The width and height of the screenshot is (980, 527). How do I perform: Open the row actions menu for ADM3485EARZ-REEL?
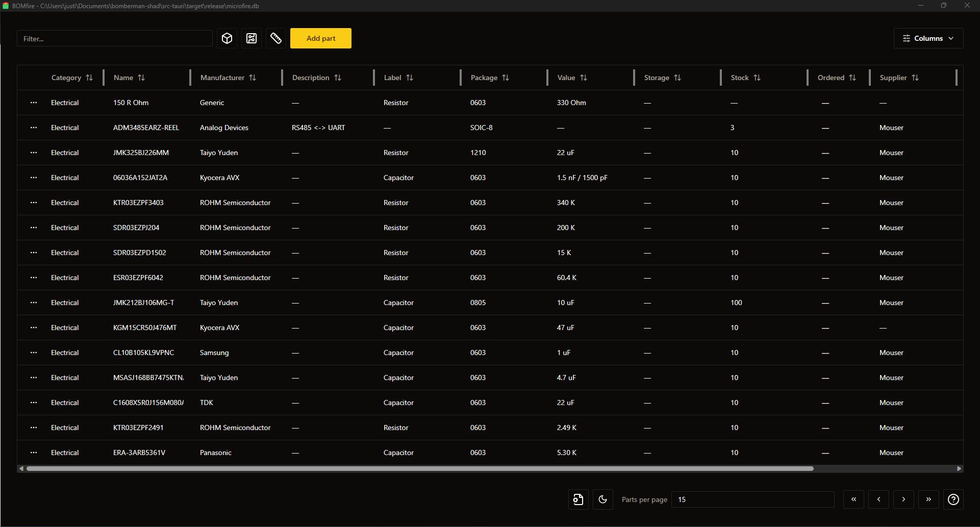[34, 128]
